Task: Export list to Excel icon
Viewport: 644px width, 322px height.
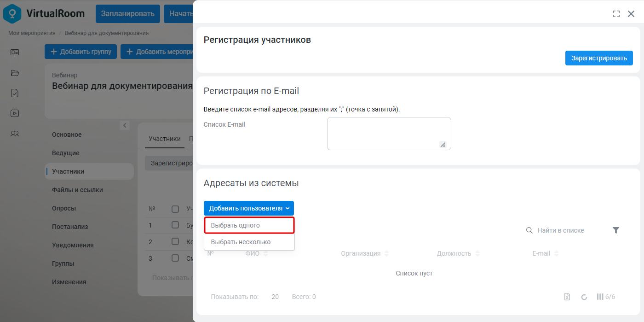Action: 567,297
